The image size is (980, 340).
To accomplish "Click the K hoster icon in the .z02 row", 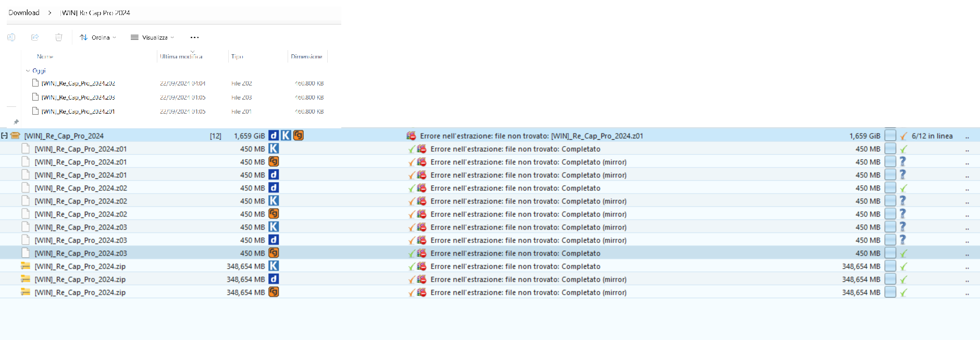I will pos(274,201).
